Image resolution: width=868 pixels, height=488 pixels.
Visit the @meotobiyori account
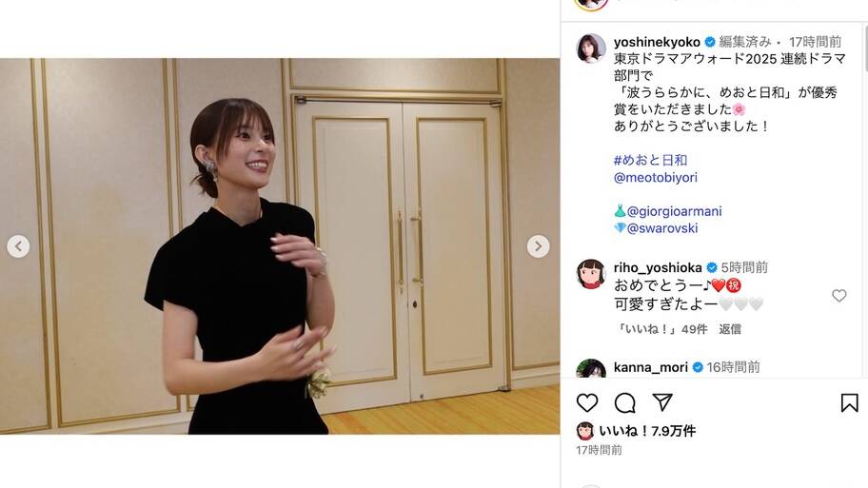656,178
